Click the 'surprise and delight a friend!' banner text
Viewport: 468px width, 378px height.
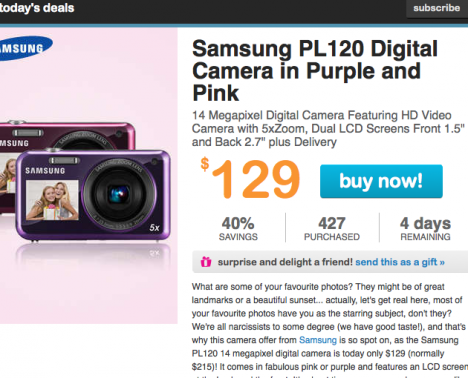pyautogui.click(x=285, y=262)
